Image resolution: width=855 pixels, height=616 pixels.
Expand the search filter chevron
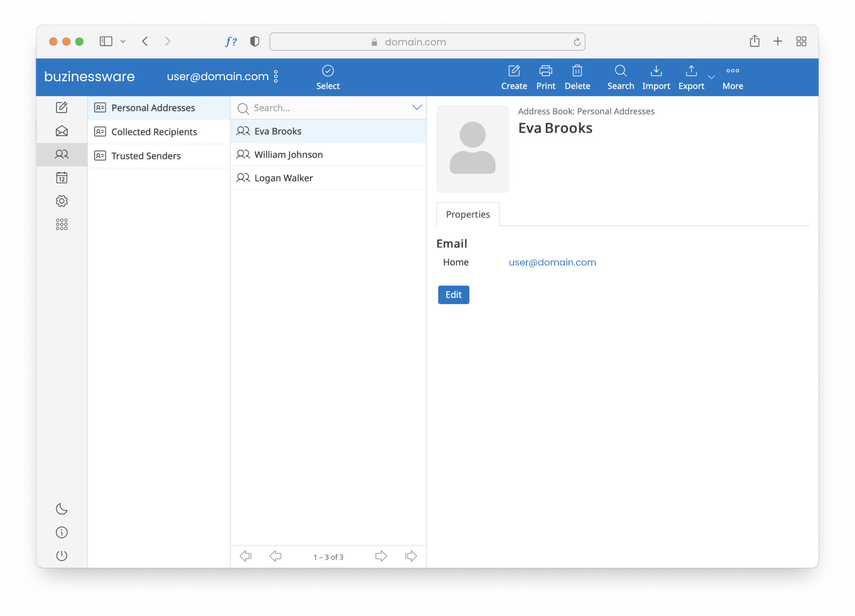pos(416,107)
